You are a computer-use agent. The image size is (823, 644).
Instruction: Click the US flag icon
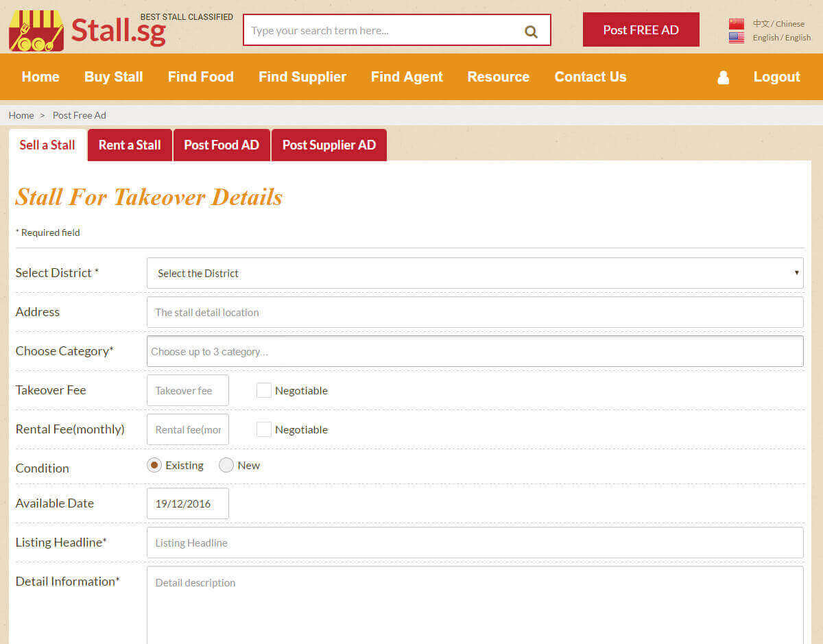coord(737,38)
